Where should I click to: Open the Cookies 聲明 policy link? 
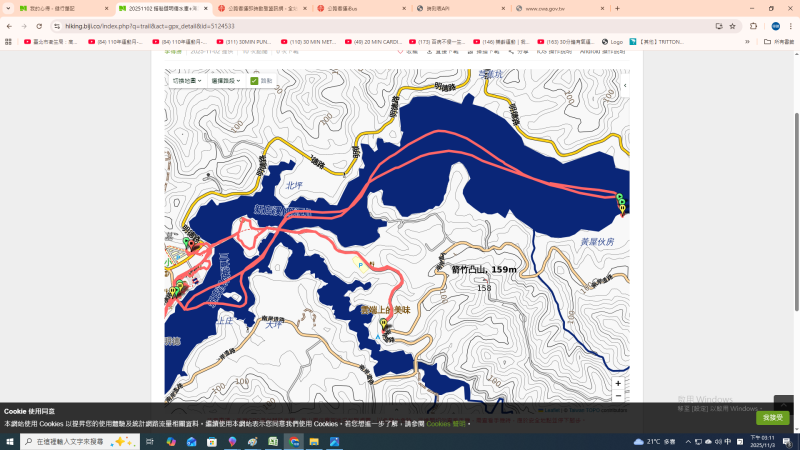[446, 424]
